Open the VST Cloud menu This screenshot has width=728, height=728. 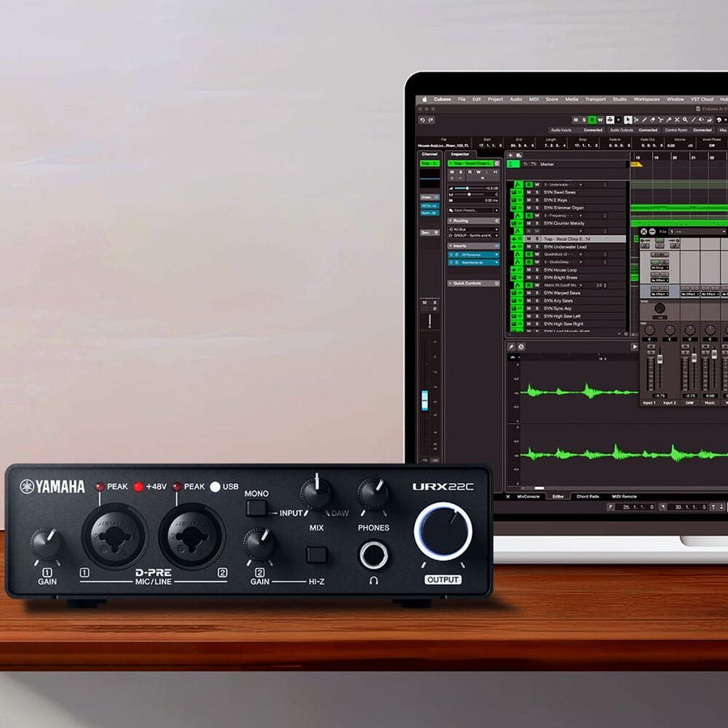[702, 99]
